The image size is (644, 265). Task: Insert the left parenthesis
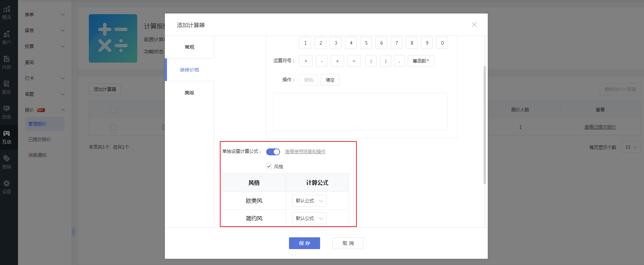click(371, 61)
